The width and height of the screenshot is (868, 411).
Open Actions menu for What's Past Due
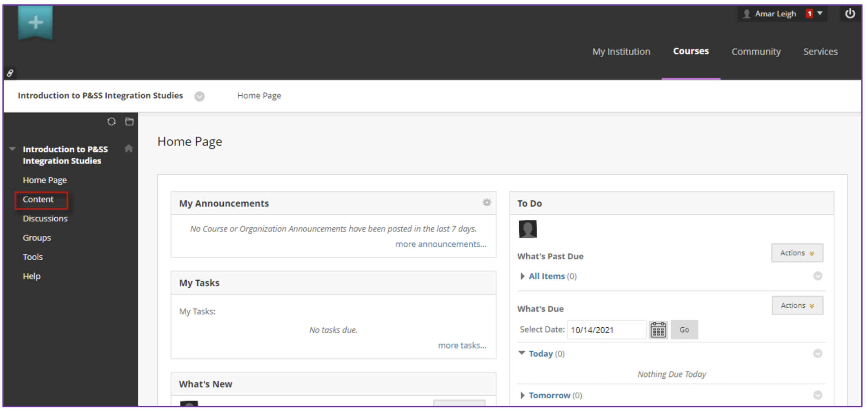(797, 253)
